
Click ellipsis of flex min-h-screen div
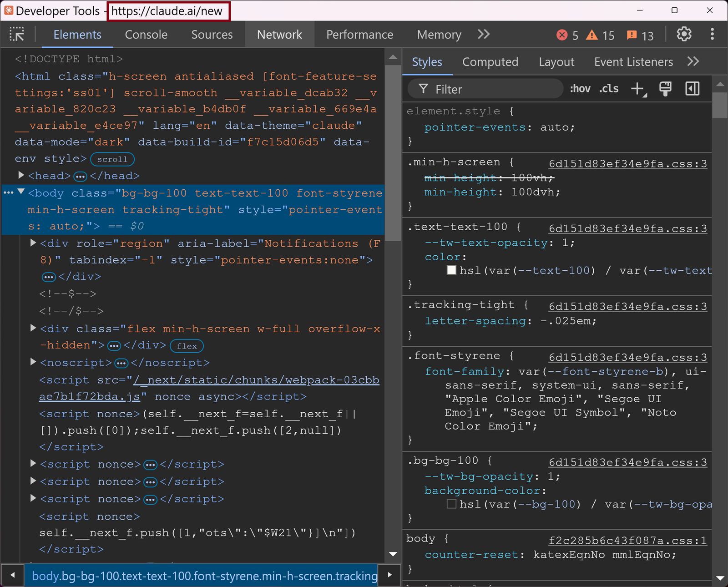click(114, 346)
